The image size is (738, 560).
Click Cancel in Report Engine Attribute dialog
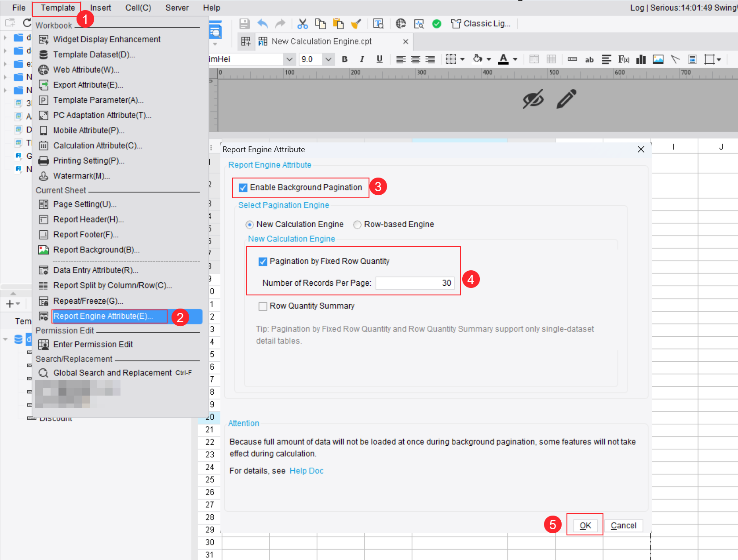coord(624,526)
